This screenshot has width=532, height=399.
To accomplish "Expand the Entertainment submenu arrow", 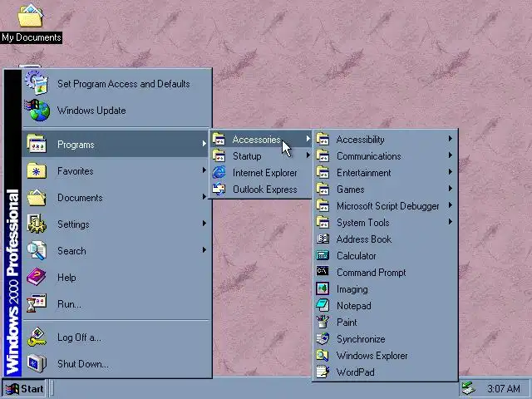I will (x=451, y=172).
